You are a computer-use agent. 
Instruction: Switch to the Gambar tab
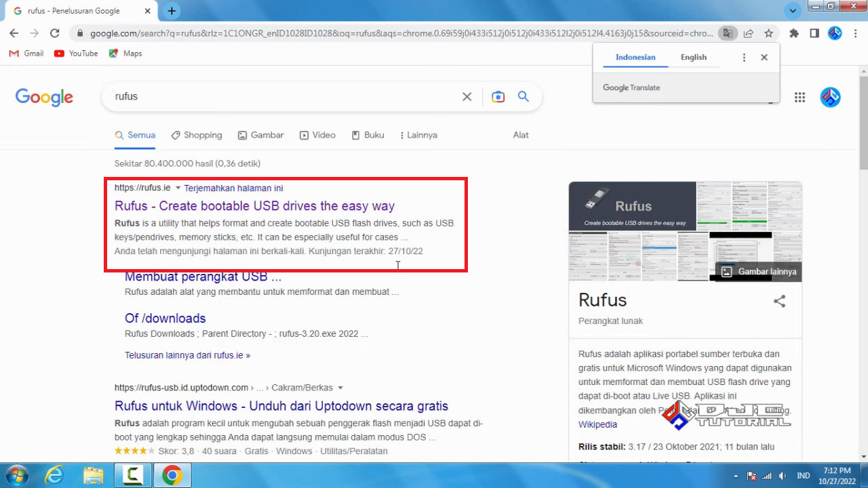point(261,135)
